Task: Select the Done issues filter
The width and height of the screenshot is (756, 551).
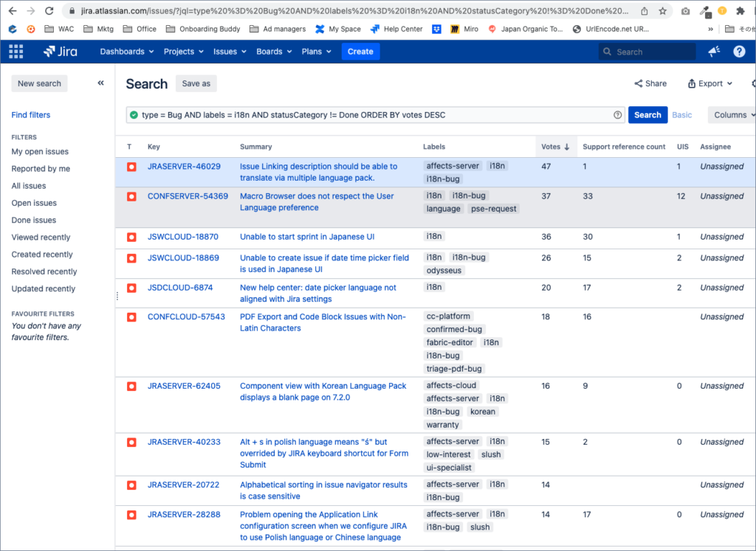Action: (34, 220)
